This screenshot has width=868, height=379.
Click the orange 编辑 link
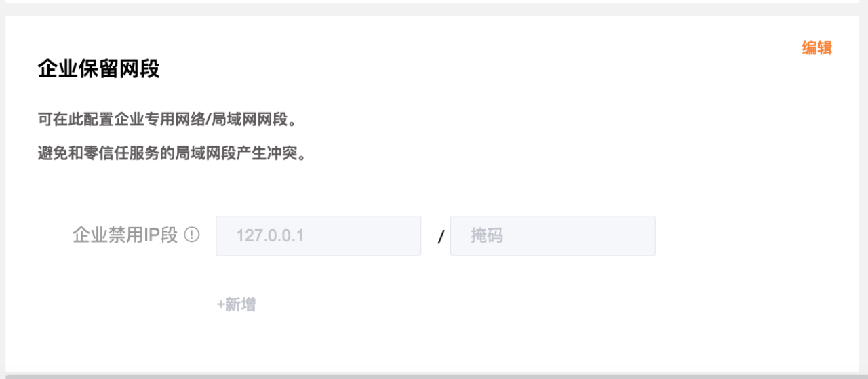(816, 48)
